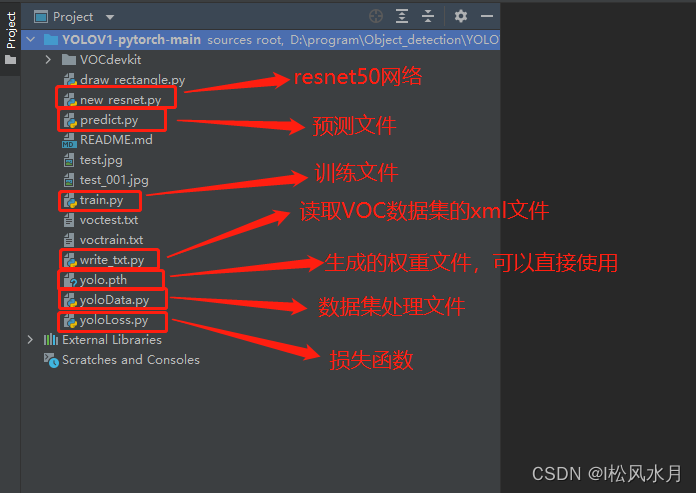Click the Select Opened File crosshair icon

coord(376,16)
